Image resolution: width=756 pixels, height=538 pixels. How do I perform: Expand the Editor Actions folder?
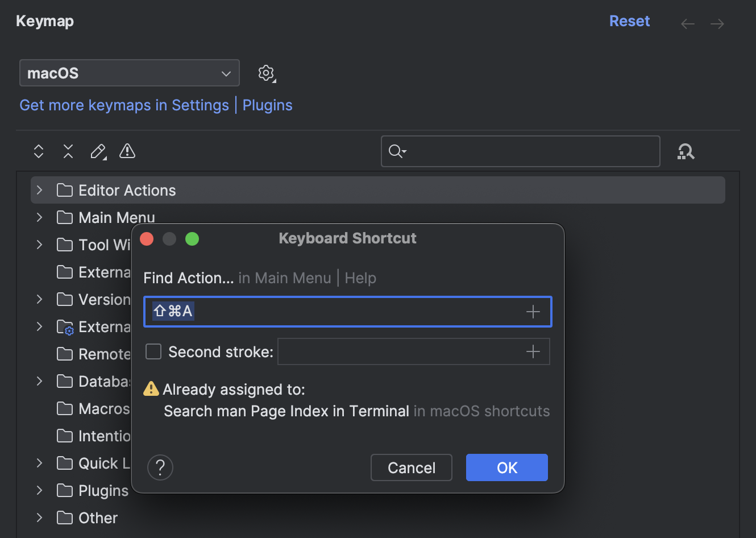[39, 190]
